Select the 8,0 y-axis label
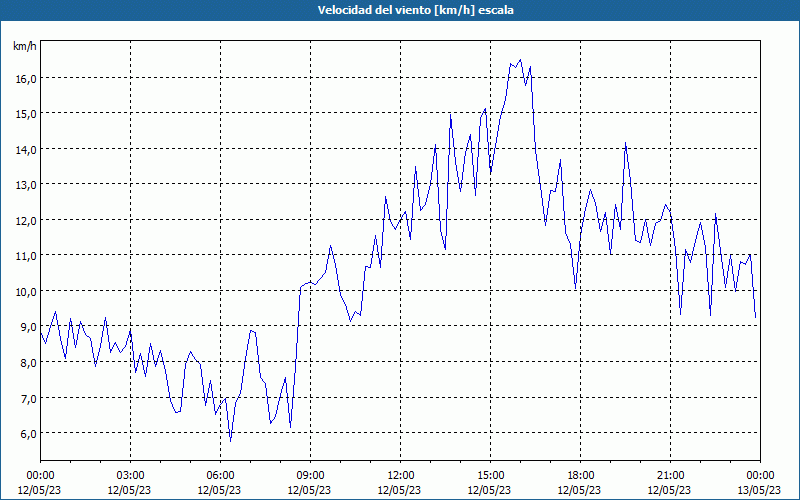 point(28,362)
